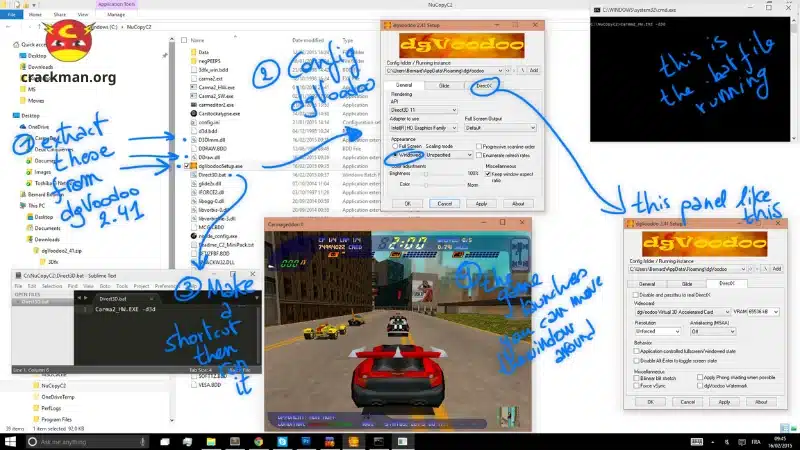Viewport: 800px width, 450px height.
Task: Open the Explorer View ribbon tab
Action: coord(83,15)
